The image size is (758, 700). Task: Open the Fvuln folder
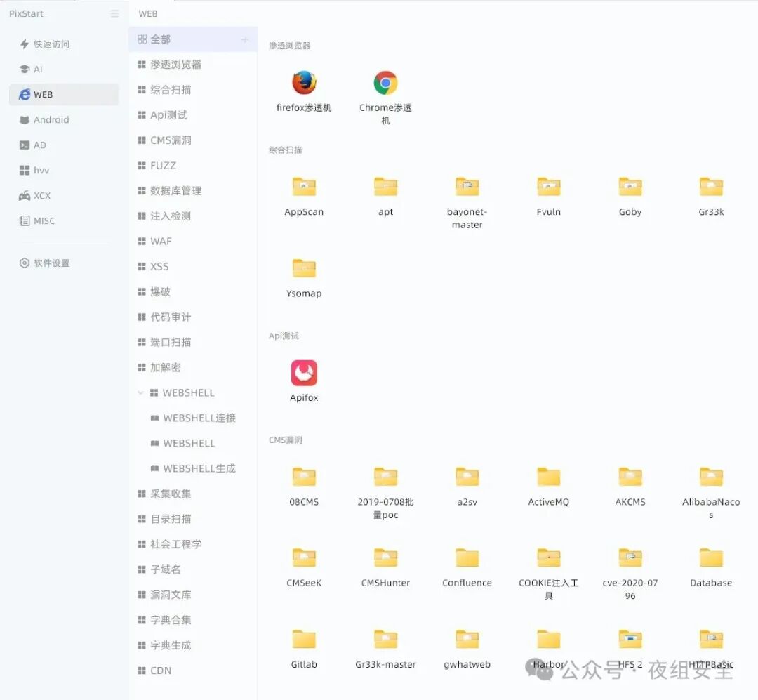[549, 187]
